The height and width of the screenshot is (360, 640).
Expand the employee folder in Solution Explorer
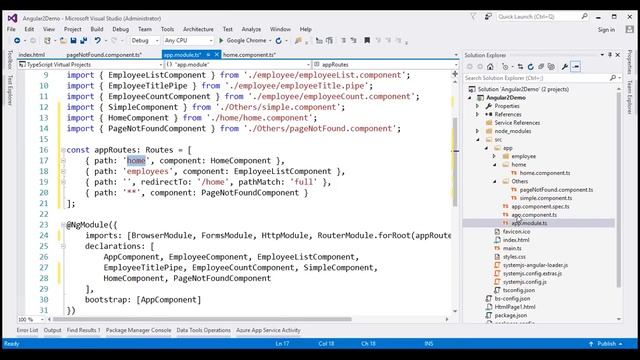(494, 156)
